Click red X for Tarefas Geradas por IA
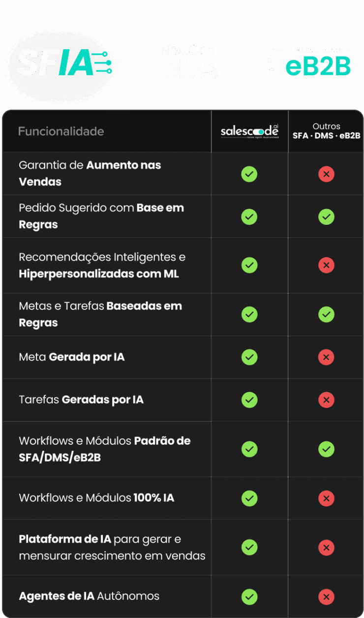The height and width of the screenshot is (618, 364). [x=326, y=400]
